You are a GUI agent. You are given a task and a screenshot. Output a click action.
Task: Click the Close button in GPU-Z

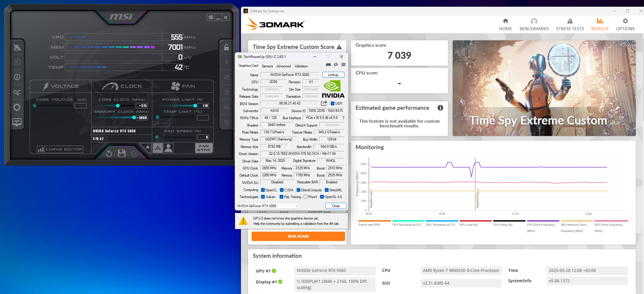pos(336,206)
